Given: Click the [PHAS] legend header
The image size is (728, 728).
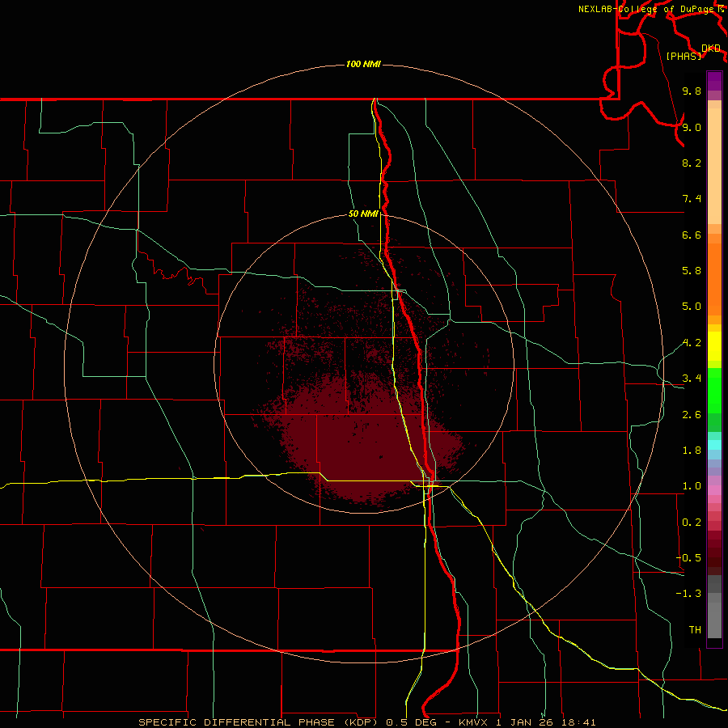Looking at the screenshot, I should tap(684, 56).
